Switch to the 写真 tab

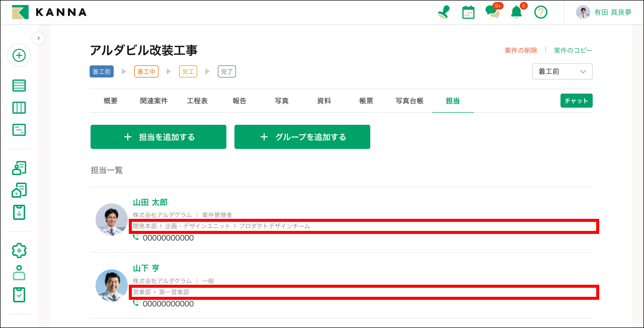click(x=281, y=101)
